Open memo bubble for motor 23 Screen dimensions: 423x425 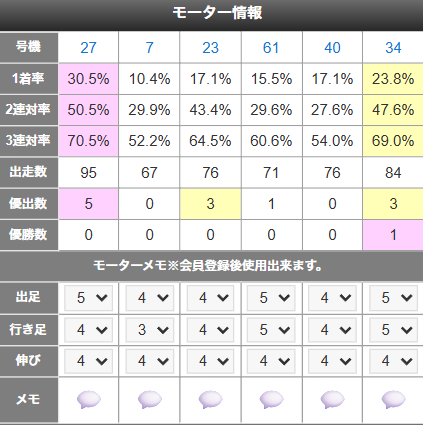[x=210, y=399]
